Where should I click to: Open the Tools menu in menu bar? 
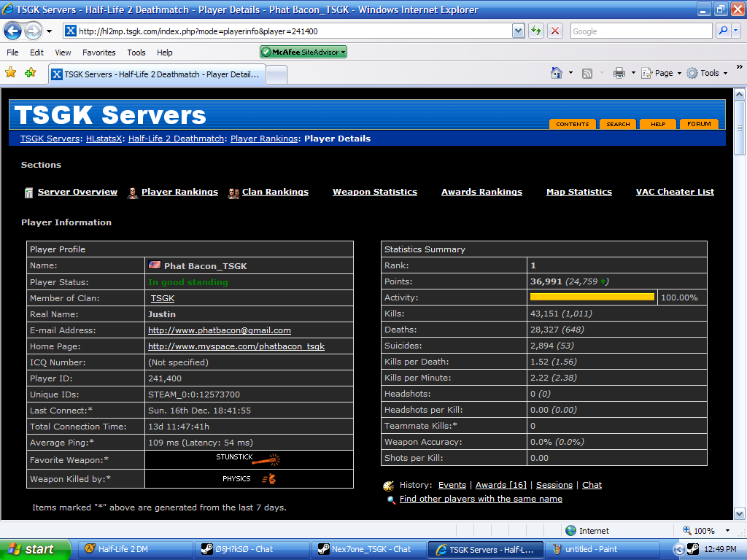coord(136,52)
